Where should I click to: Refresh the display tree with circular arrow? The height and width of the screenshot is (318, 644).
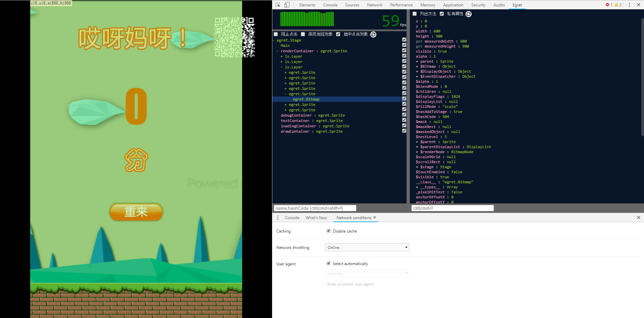click(373, 34)
